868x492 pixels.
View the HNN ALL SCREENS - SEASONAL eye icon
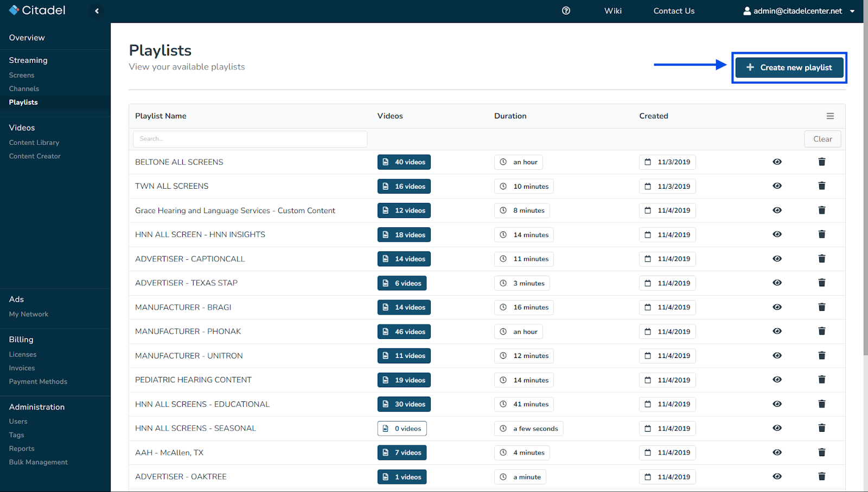[x=777, y=428]
